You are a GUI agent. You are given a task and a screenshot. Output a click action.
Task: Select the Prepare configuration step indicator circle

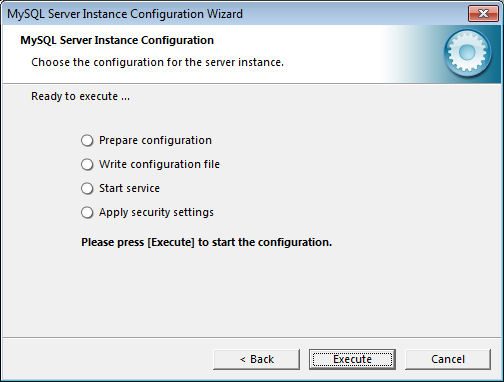pos(87,140)
